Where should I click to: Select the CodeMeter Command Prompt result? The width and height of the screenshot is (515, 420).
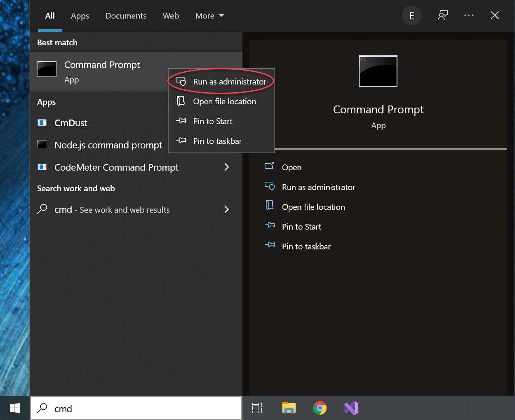136,167
